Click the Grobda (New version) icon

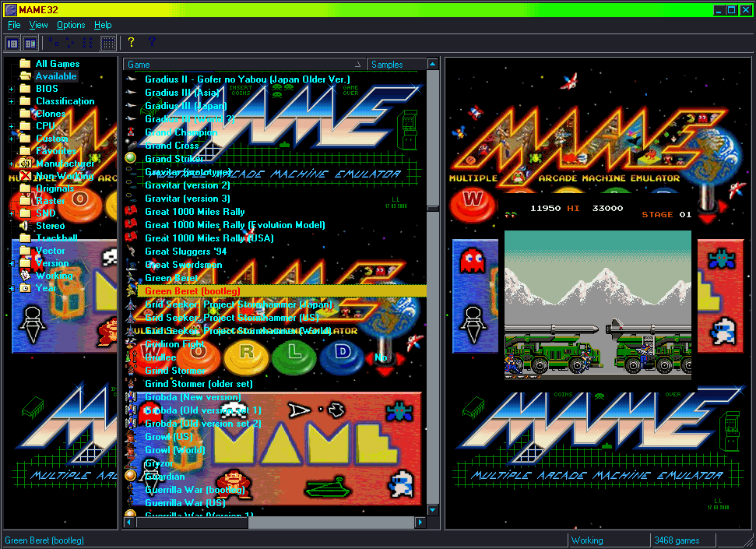click(131, 397)
